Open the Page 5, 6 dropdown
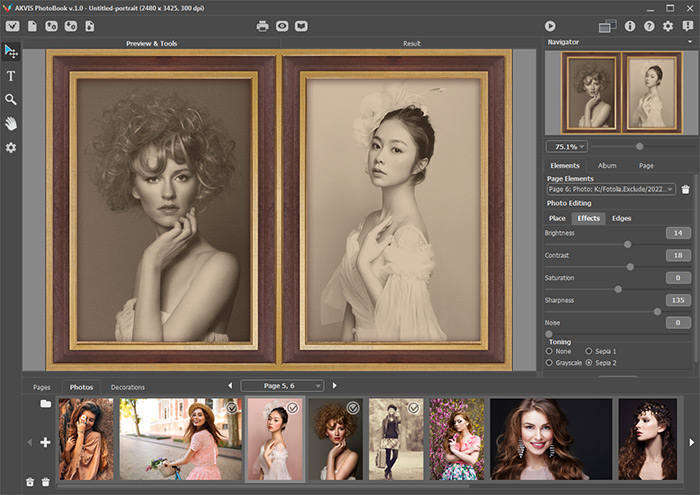 coord(282,386)
